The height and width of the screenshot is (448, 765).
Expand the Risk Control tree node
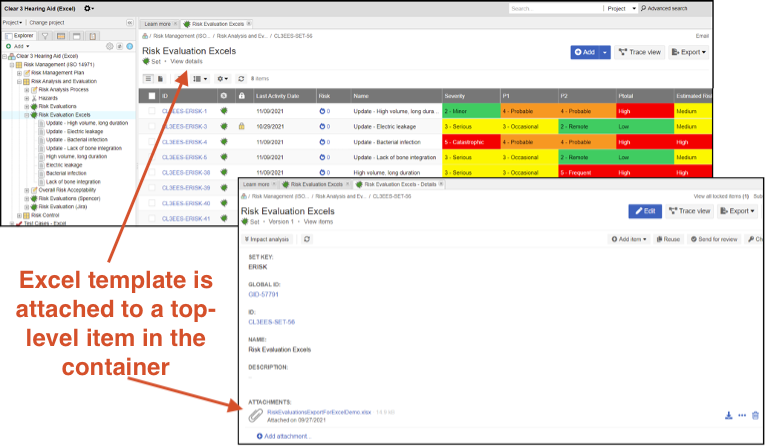click(x=20, y=215)
